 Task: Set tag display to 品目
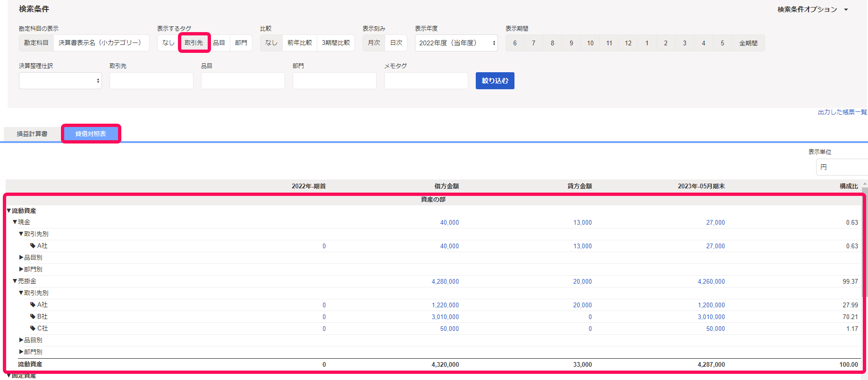coord(219,43)
